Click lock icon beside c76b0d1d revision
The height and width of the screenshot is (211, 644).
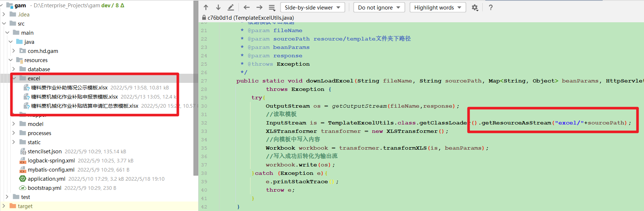(204, 18)
